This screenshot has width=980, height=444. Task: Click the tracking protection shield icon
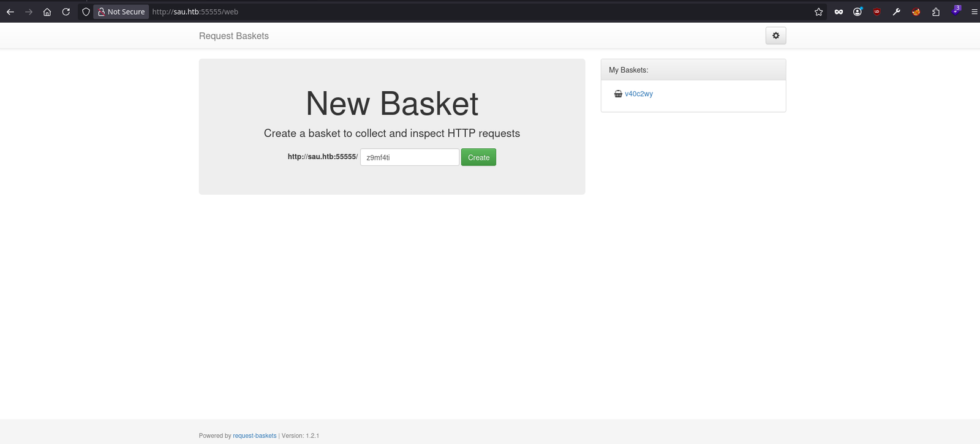[x=86, y=12]
